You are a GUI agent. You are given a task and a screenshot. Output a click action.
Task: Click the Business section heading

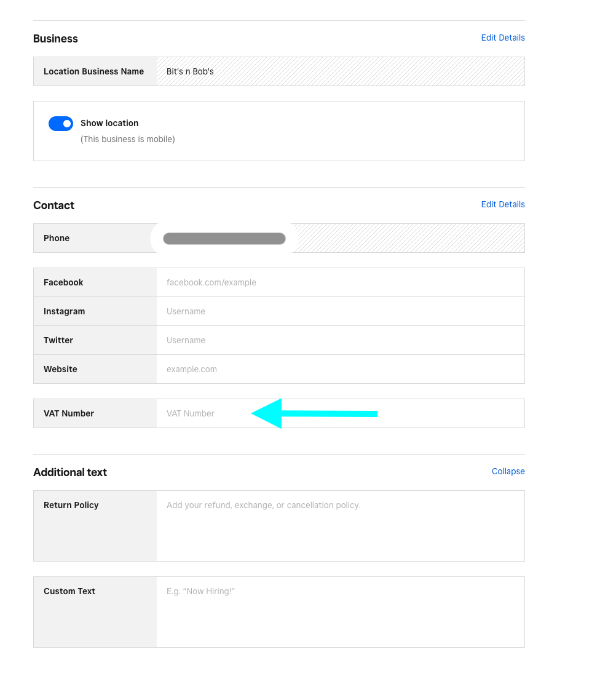(55, 38)
